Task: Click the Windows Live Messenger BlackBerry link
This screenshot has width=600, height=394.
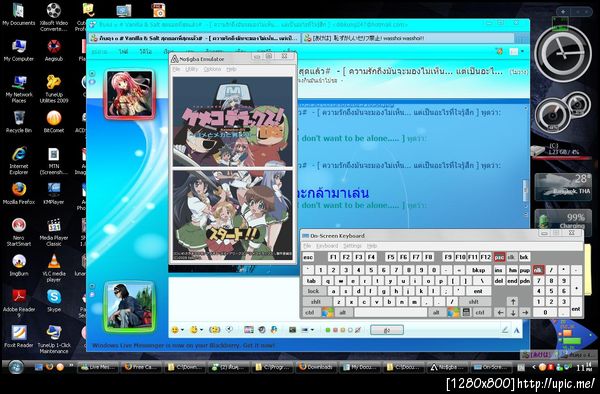Action: pos(183,345)
